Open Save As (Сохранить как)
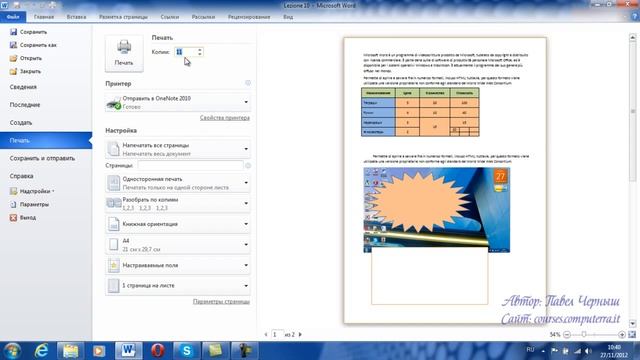 (33, 45)
